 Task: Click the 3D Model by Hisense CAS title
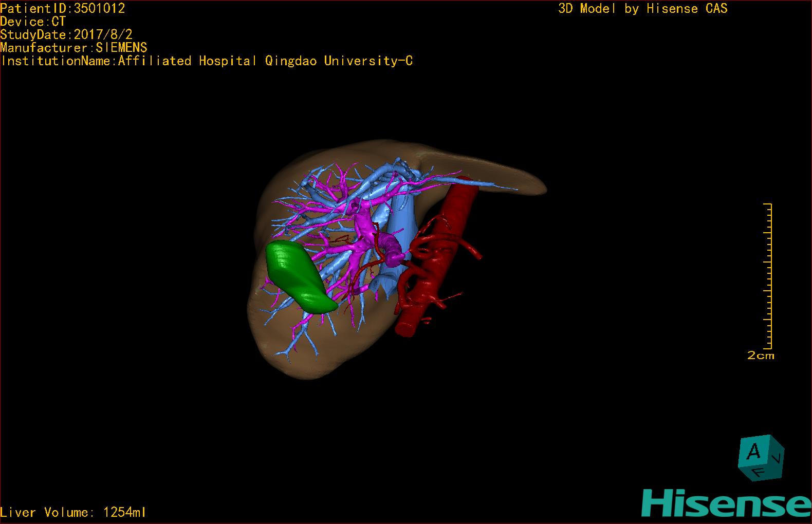coord(642,8)
